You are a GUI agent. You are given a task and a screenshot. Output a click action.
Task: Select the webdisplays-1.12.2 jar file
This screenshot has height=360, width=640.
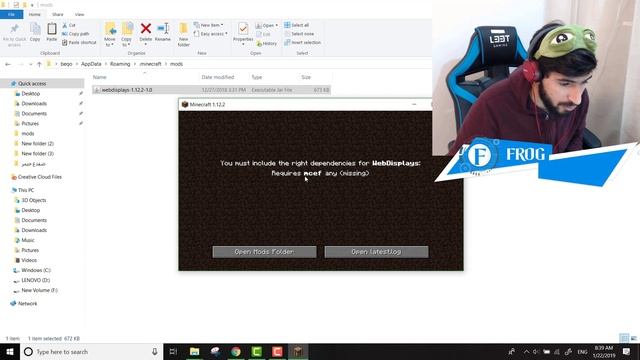pos(211,90)
